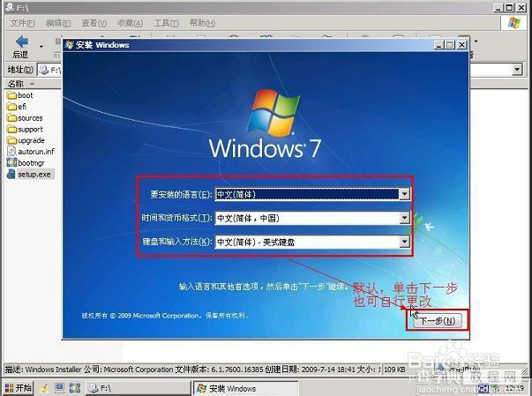The image size is (532, 396).
Task: Select the autorun.inf file icon
Action: click(x=11, y=151)
